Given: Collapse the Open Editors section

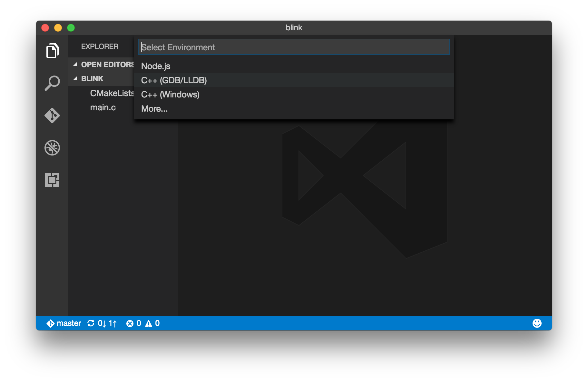Looking at the screenshot, I should coord(102,65).
